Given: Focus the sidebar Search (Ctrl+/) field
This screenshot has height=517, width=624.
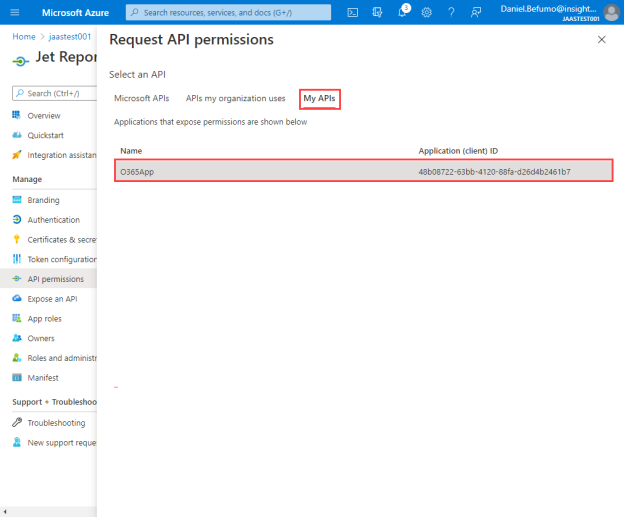Looking at the screenshot, I should [x=55, y=94].
